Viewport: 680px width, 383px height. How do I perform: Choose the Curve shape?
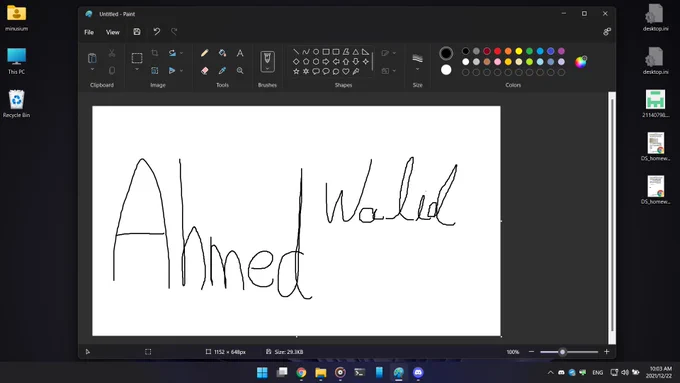[x=306, y=52]
